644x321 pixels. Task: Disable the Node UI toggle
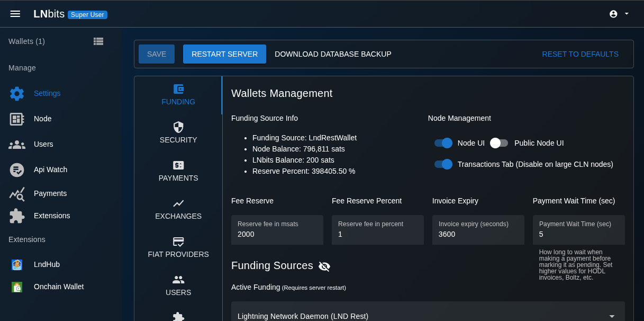(x=443, y=143)
